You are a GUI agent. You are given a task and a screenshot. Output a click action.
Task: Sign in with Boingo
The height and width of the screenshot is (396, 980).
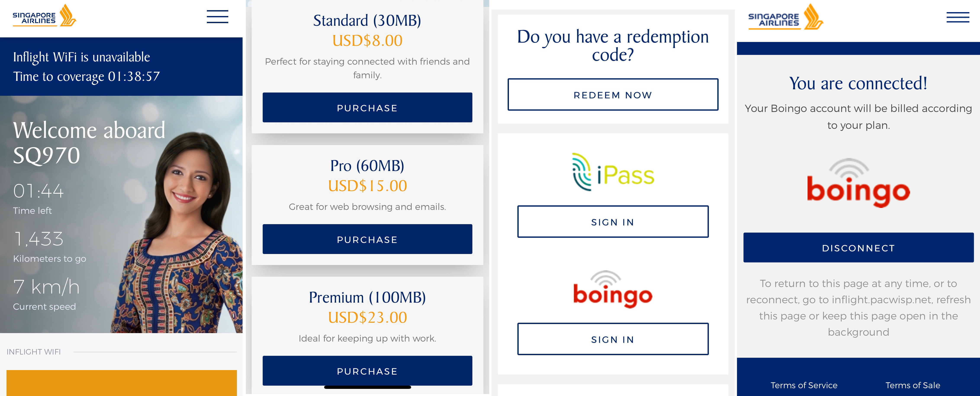tap(613, 339)
